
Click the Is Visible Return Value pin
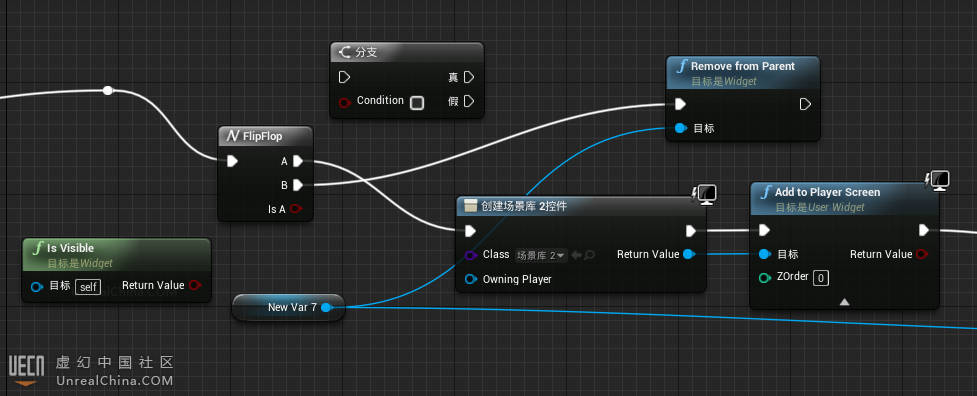[x=194, y=285]
